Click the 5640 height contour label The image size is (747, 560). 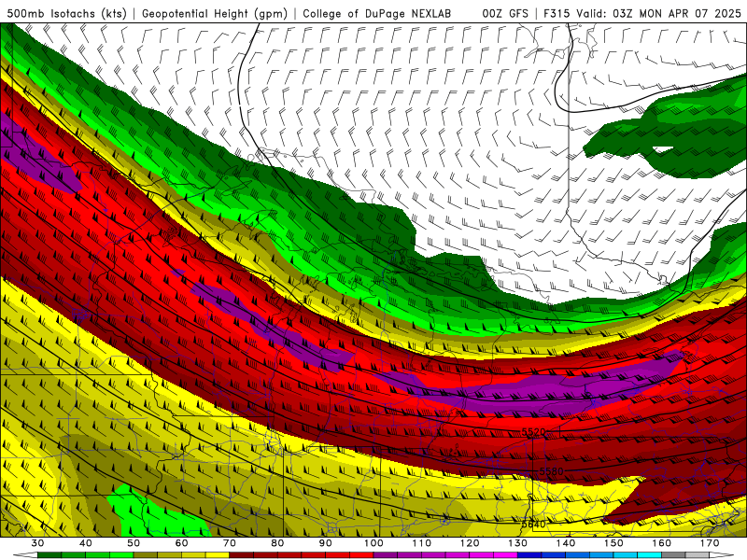pos(533,525)
